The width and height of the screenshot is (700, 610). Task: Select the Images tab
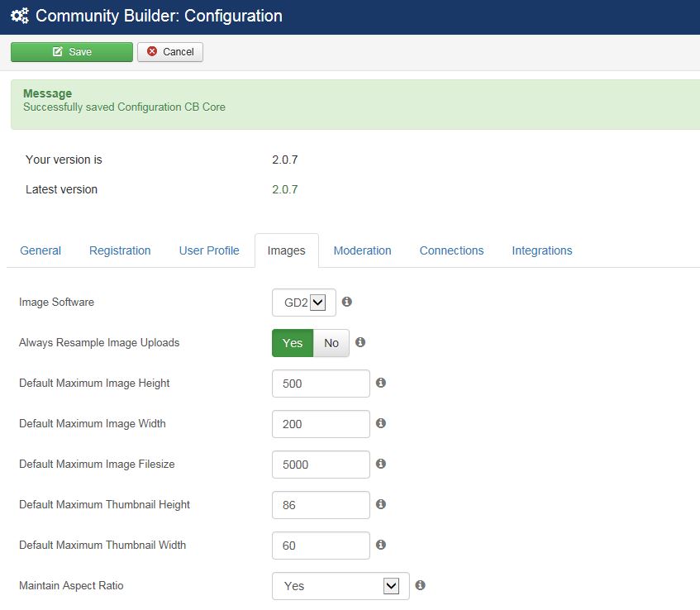[287, 250]
